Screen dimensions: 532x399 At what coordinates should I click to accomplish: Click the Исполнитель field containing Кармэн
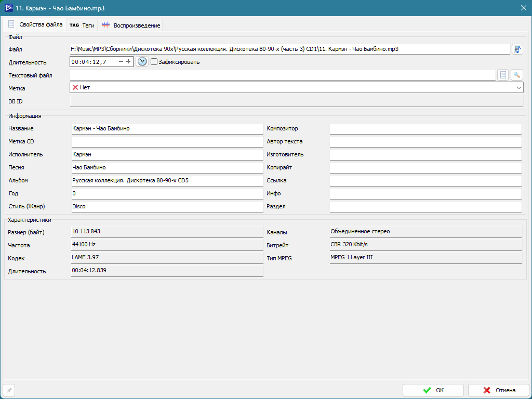(167, 154)
